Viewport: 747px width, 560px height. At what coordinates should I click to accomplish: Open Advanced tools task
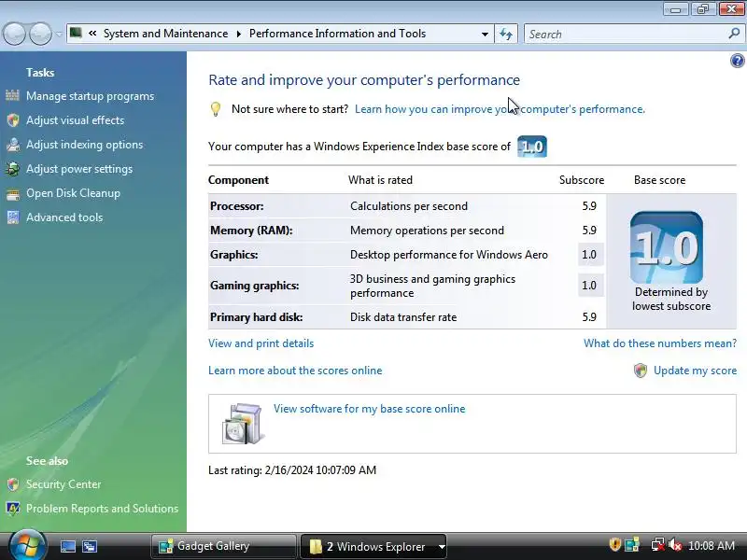pos(64,217)
